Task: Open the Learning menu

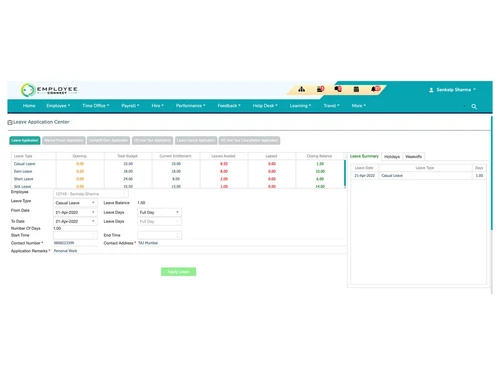Action: (x=300, y=106)
